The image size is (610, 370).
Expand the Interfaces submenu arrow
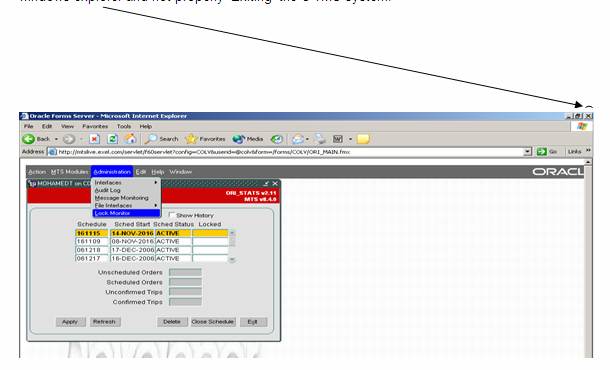[156, 182]
